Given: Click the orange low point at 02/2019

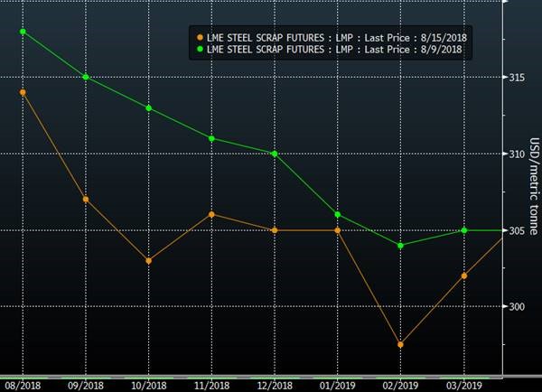Looking at the screenshot, I should click(400, 345).
